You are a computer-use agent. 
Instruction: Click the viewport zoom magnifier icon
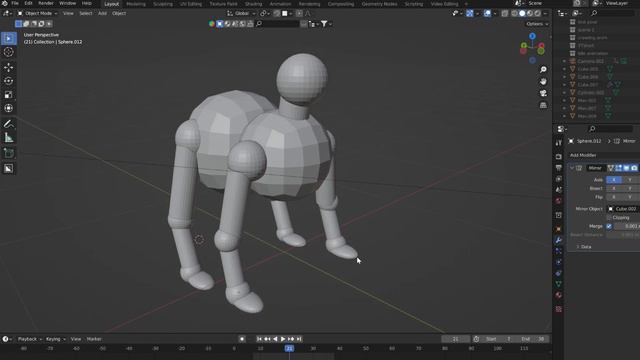click(x=543, y=70)
